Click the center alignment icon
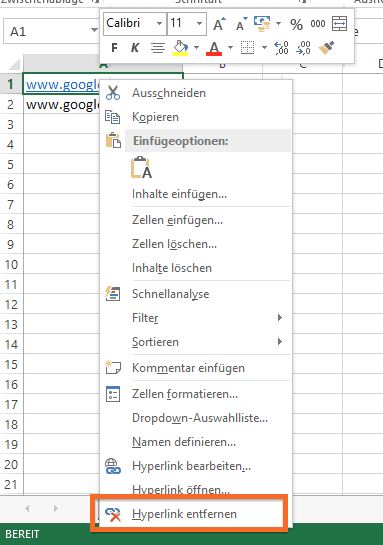Screen dimensions: 383x545 pyautogui.click(x=157, y=48)
